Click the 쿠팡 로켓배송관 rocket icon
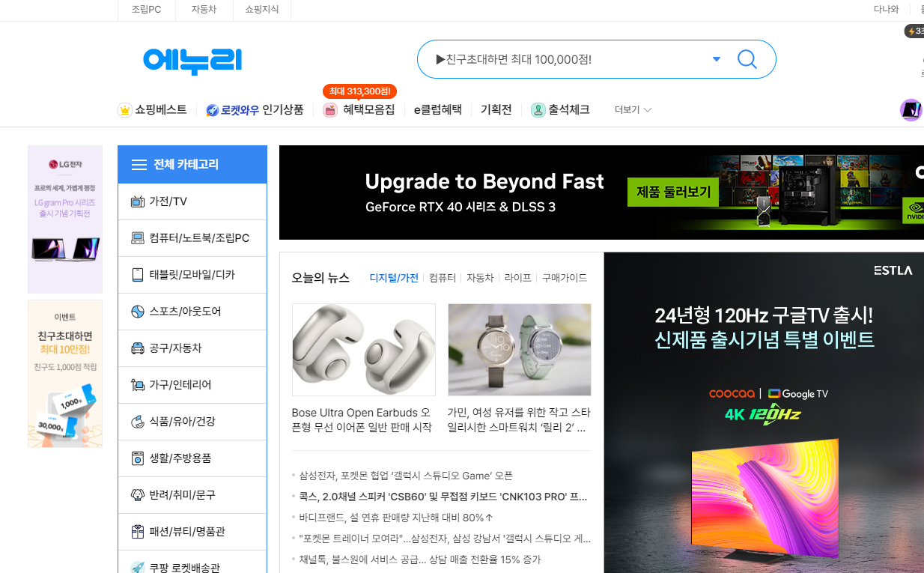Screen dimensions: 924x573 139,567
